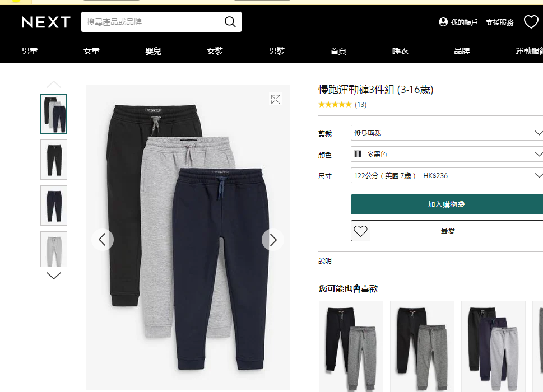Image resolution: width=543 pixels, height=392 pixels.
Task: Open the 女童 menu item
Action: click(91, 51)
